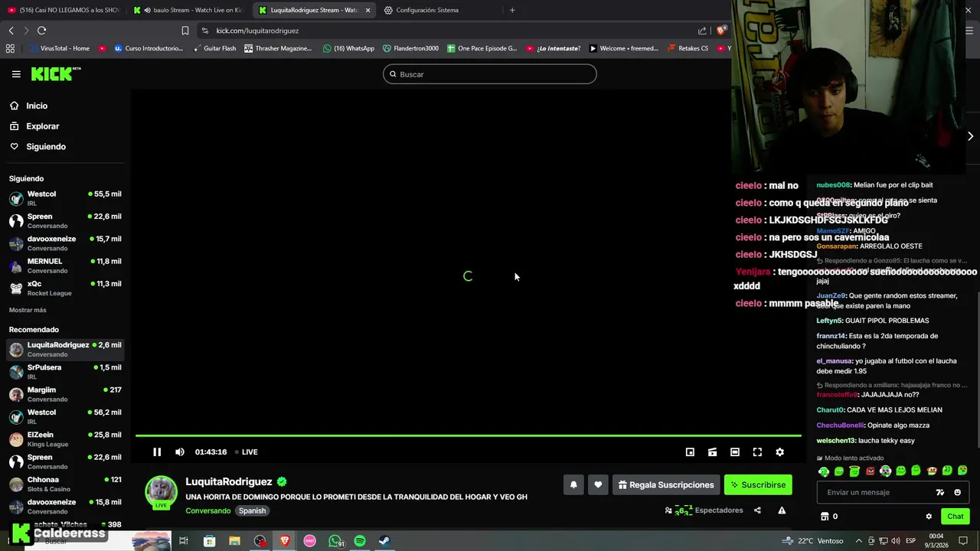Toggle notification bell for LuquitaRodriguez
The width and height of the screenshot is (980, 551).
tap(573, 484)
